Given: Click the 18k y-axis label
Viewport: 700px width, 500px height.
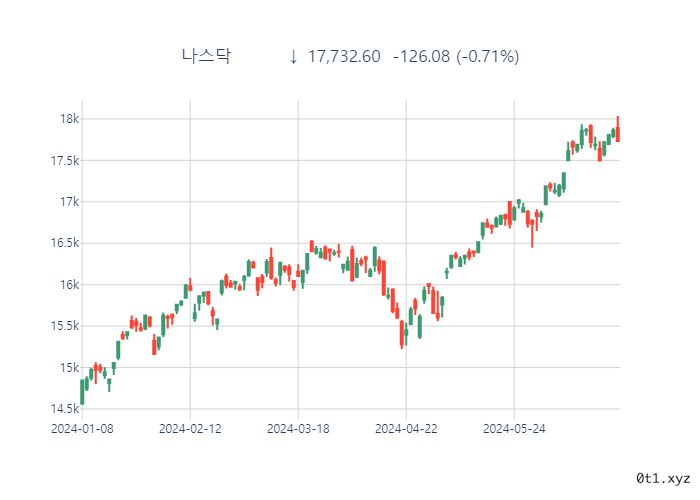Looking at the screenshot, I should [70, 119].
